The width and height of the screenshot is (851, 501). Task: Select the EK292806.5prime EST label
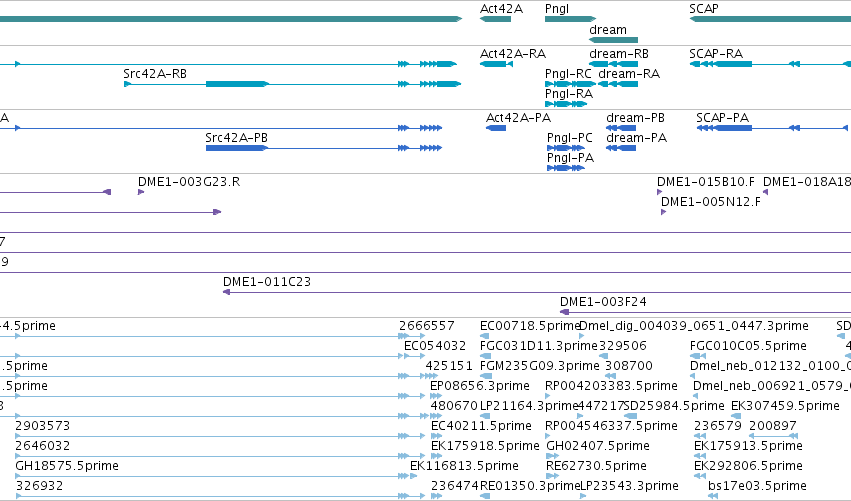pos(748,466)
